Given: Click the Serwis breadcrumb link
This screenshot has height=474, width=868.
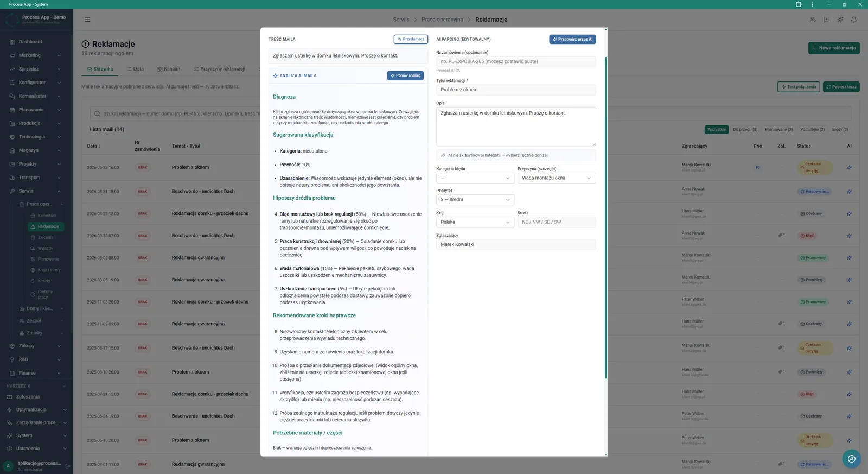Looking at the screenshot, I should pyautogui.click(x=401, y=20).
